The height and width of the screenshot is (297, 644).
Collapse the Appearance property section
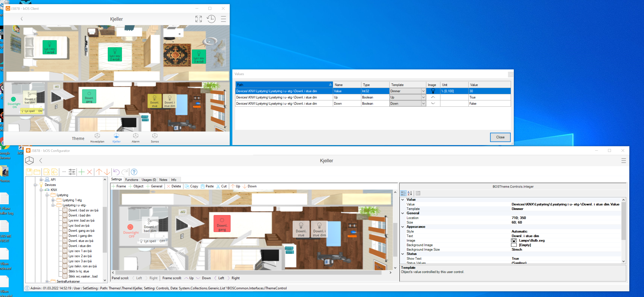(402, 227)
